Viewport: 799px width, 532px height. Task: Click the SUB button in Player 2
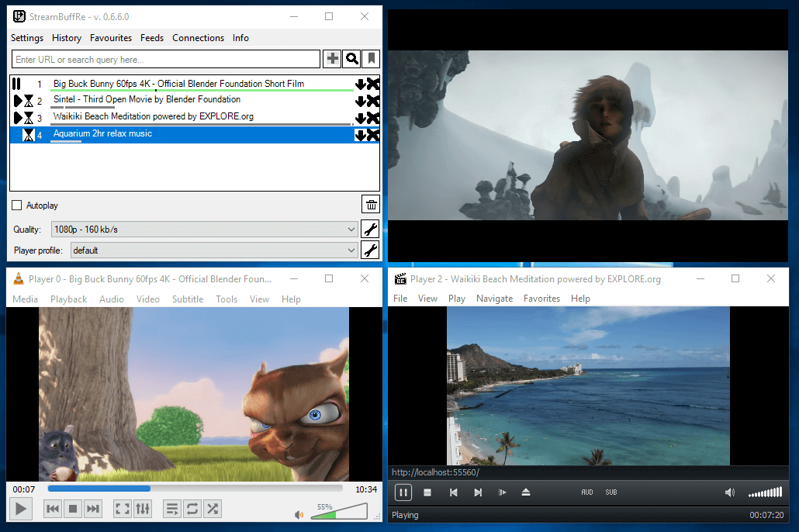[x=611, y=492]
